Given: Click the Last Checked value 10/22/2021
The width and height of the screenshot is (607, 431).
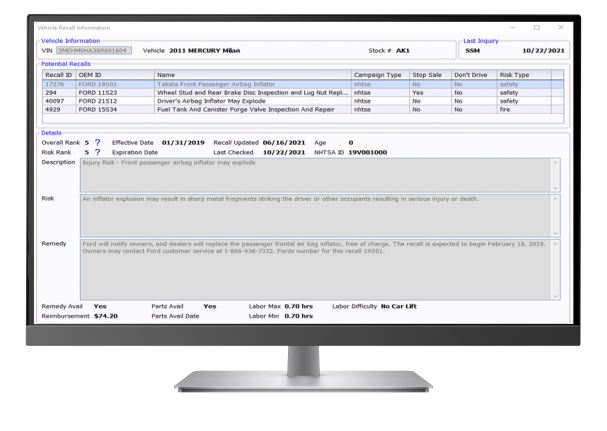Looking at the screenshot, I should 284,152.
